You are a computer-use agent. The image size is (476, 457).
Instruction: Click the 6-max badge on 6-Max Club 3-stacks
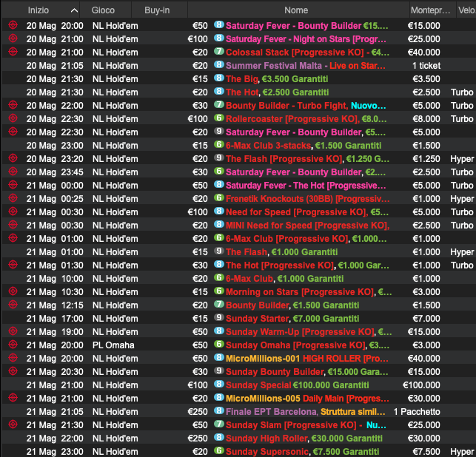[x=219, y=144]
